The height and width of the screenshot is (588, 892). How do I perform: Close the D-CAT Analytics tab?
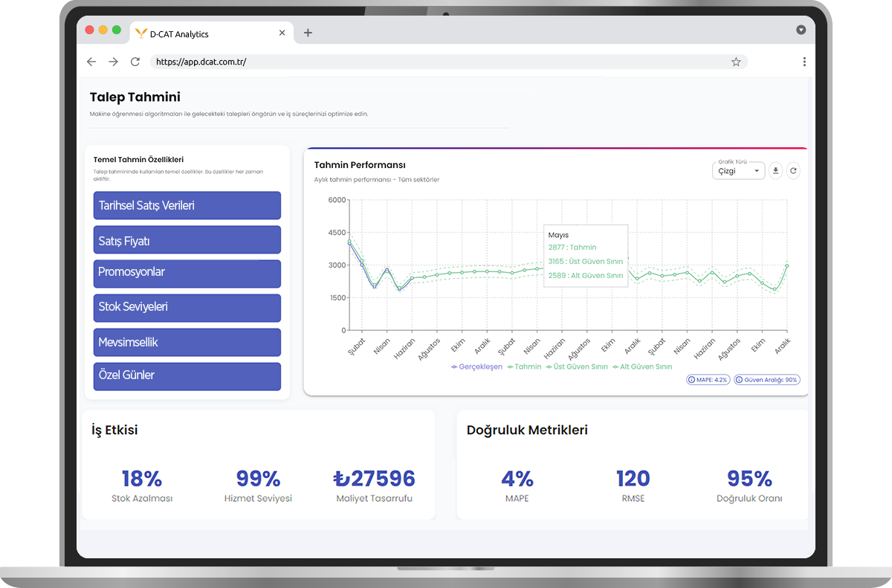[282, 33]
